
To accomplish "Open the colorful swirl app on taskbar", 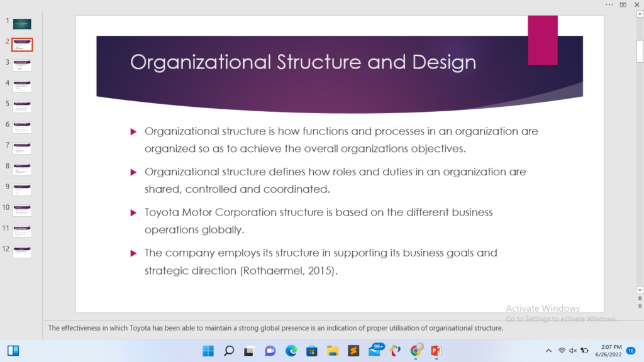I will tap(395, 351).
